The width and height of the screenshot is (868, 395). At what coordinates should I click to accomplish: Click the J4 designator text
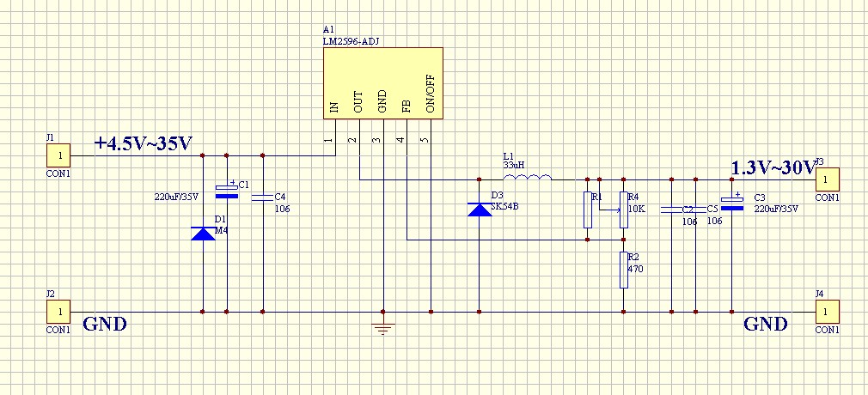[x=820, y=294]
